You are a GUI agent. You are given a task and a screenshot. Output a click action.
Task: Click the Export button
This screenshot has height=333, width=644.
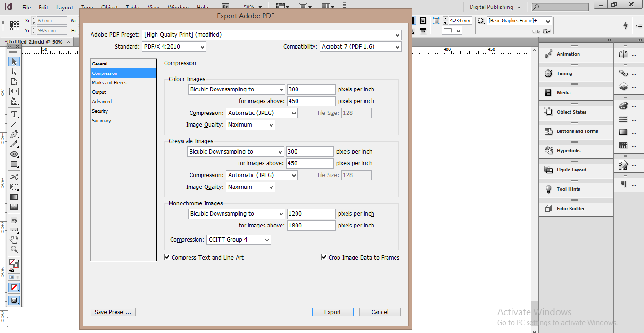click(333, 312)
